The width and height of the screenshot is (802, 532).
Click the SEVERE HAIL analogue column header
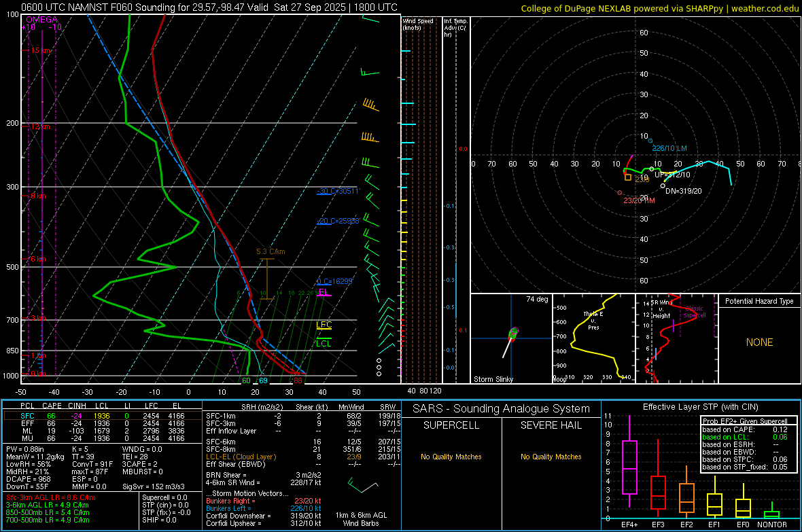(x=551, y=425)
